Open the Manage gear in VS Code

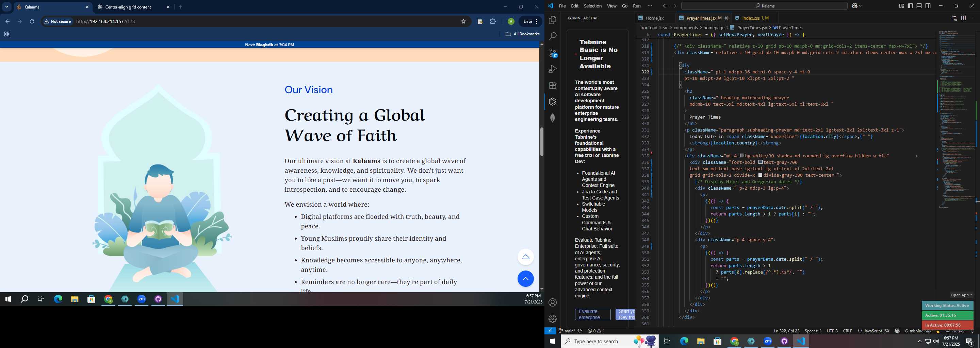(553, 318)
